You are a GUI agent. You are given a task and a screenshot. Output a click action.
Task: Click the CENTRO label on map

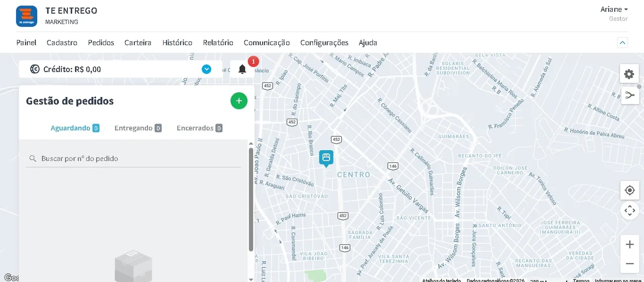pyautogui.click(x=353, y=175)
